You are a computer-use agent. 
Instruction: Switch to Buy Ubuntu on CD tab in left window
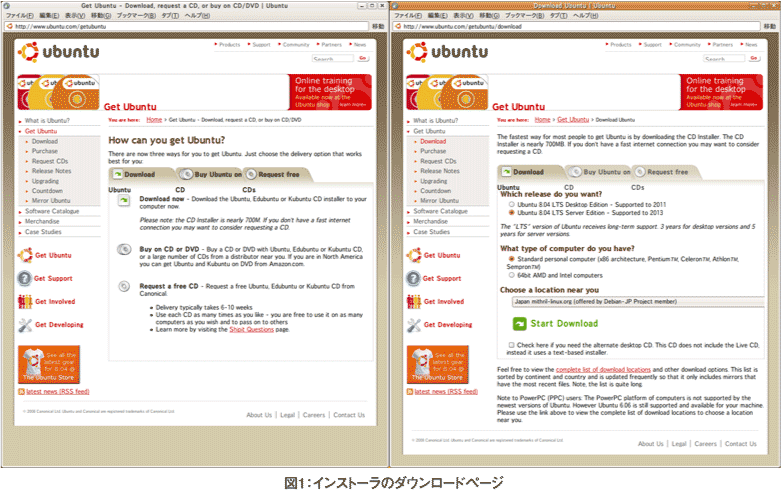click(211, 175)
